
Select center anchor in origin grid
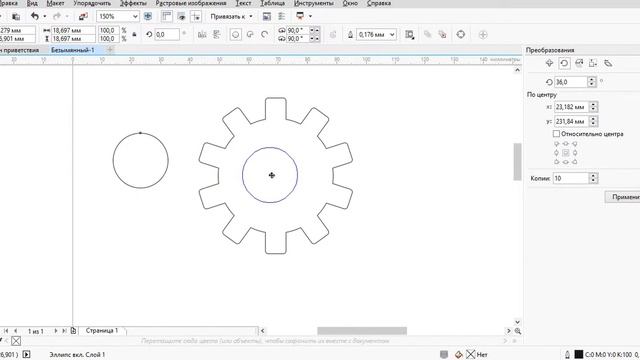click(x=566, y=153)
